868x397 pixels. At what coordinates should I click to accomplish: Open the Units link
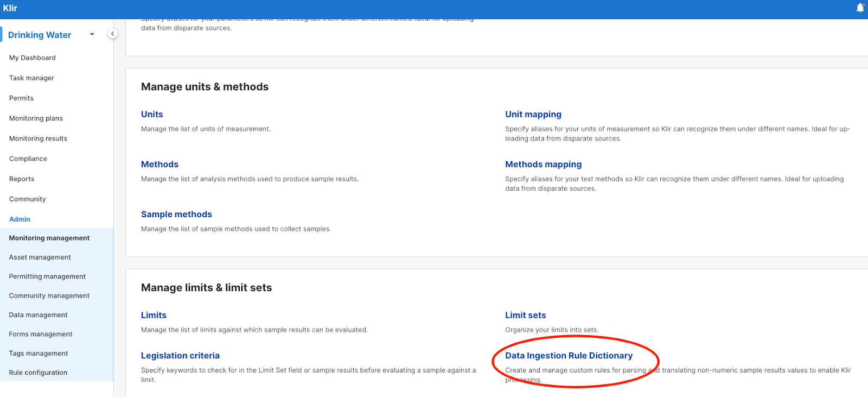pos(152,114)
